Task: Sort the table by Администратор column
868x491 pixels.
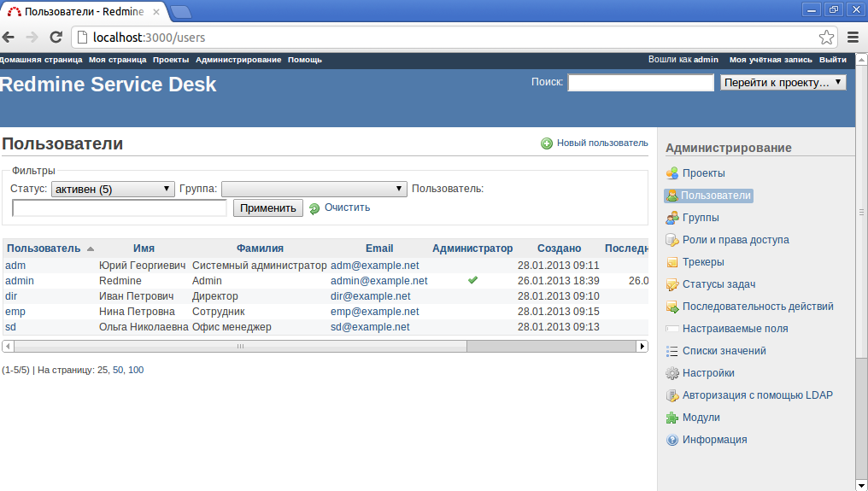Action: pos(472,248)
